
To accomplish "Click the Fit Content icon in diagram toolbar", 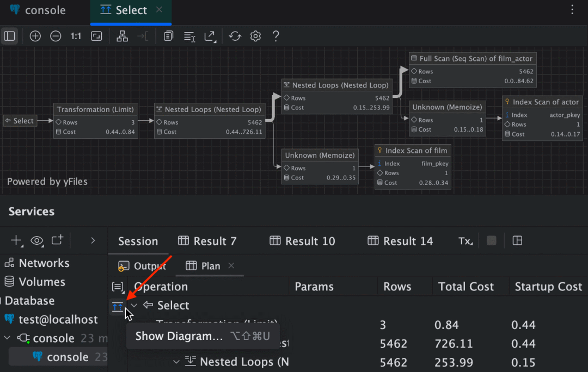I will click(96, 36).
